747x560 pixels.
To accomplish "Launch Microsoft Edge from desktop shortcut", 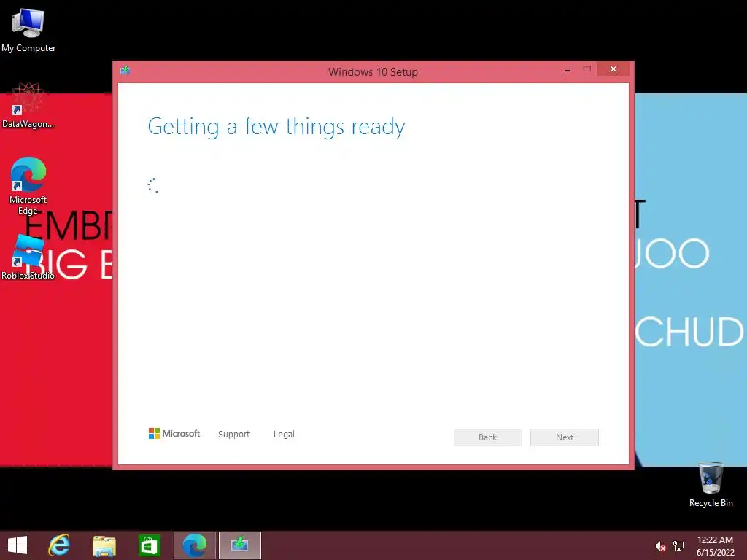I will coord(28,186).
